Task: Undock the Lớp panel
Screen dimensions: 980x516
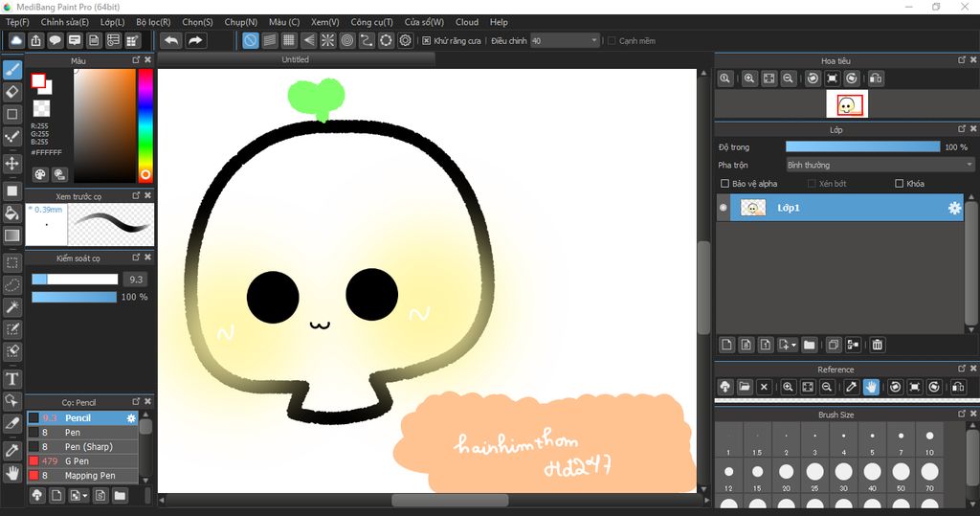Action: pyautogui.click(x=962, y=129)
